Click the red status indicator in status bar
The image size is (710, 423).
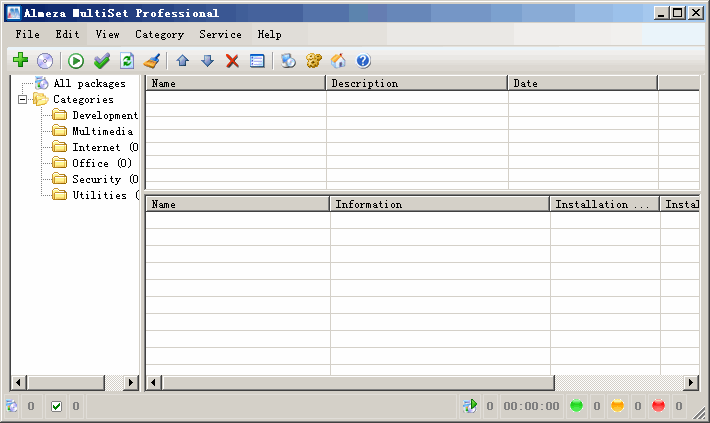pyautogui.click(x=658, y=406)
